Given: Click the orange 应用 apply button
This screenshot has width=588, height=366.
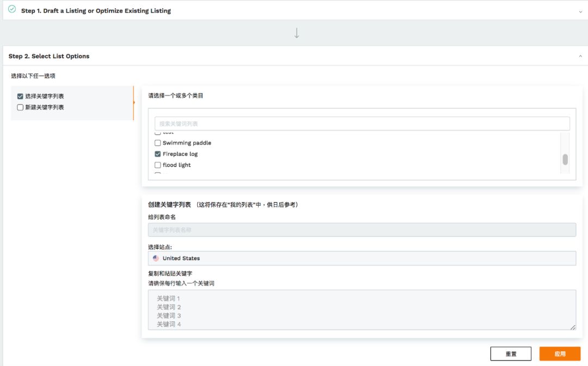Looking at the screenshot, I should [560, 353].
